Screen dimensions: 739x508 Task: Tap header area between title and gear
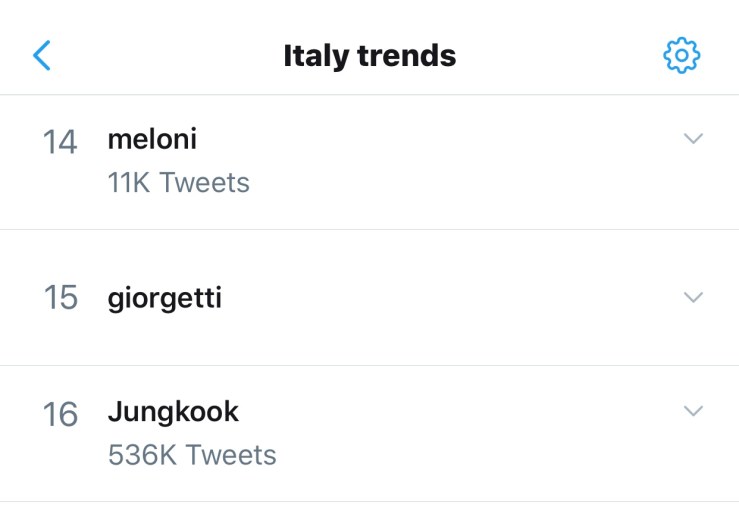click(560, 55)
